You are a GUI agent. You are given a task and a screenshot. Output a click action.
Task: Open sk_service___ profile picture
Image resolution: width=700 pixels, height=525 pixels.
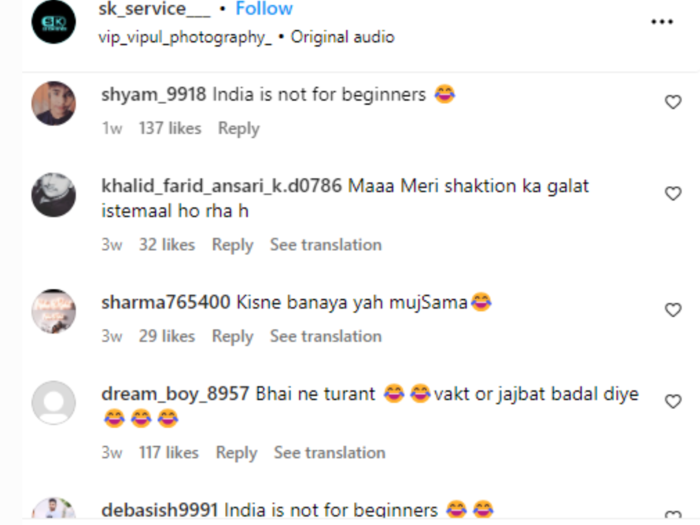54,22
